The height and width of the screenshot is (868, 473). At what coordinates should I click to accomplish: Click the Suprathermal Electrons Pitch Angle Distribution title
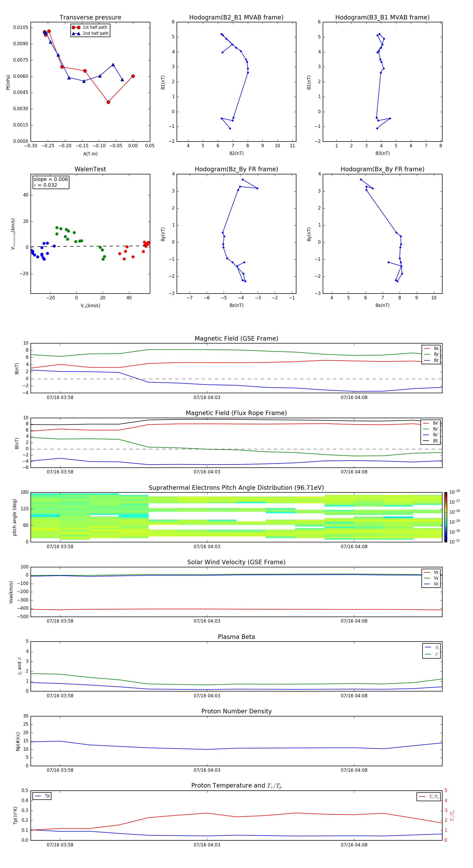[x=236, y=488]
